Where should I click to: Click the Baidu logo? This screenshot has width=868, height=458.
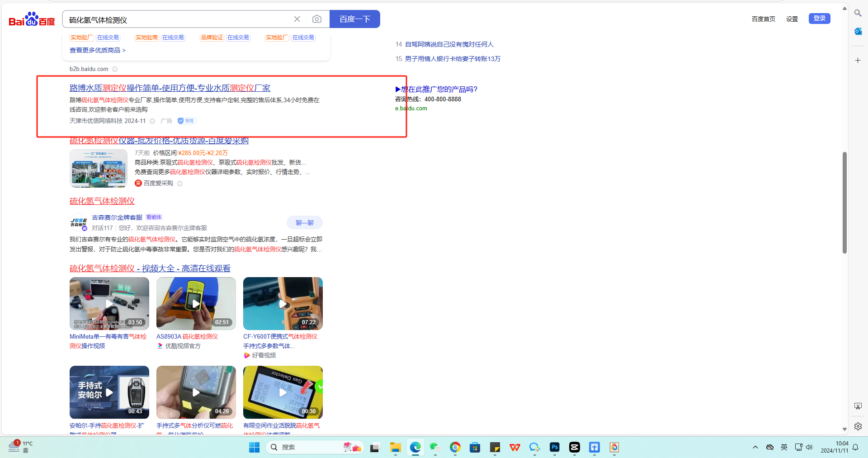[32, 19]
